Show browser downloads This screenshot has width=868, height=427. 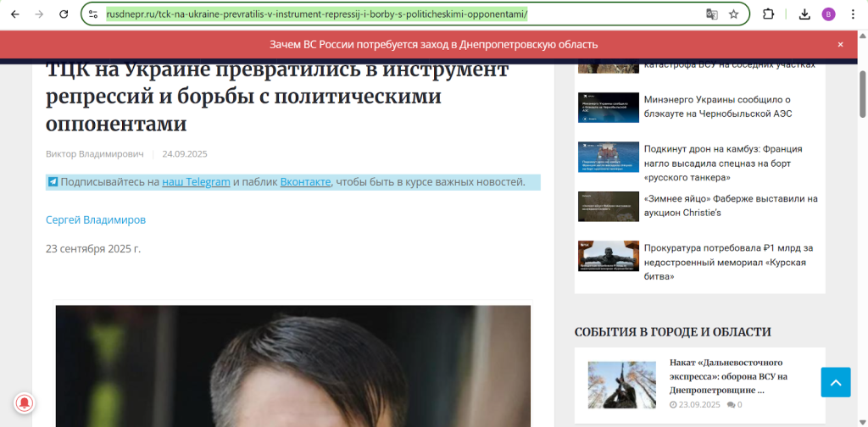[804, 14]
